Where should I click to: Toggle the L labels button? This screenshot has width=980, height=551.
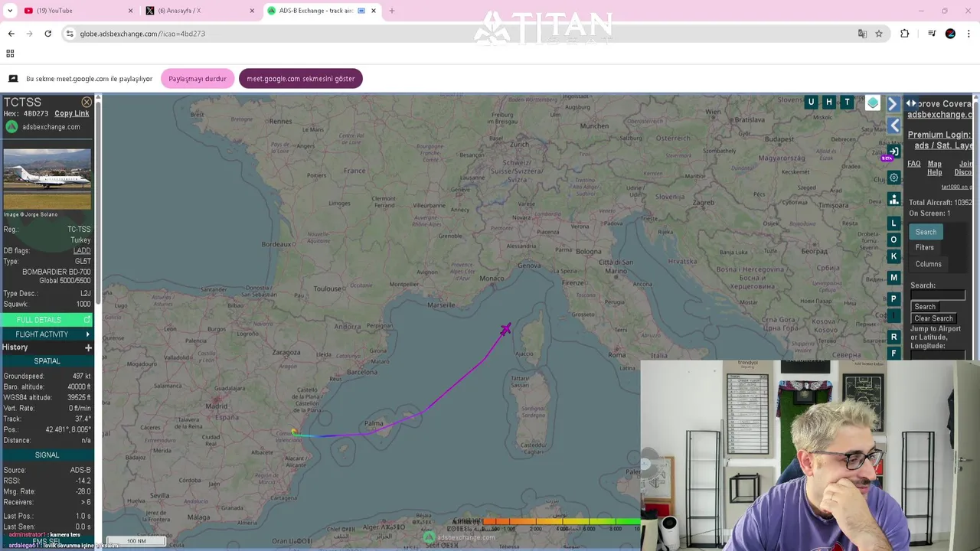tap(893, 223)
